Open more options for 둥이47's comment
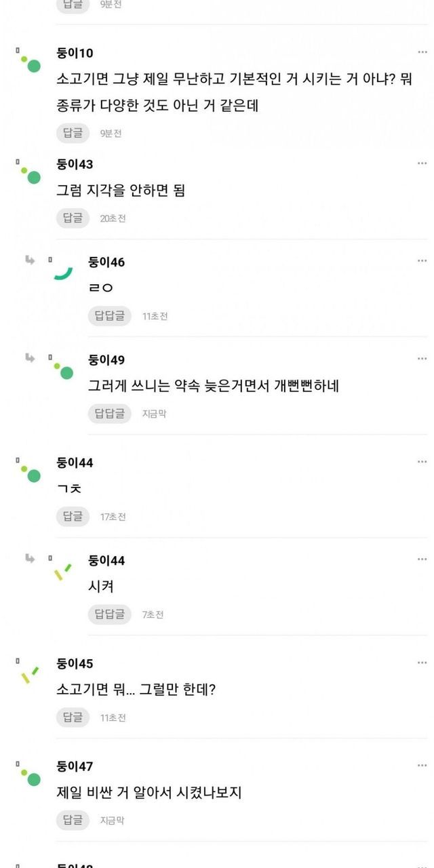Viewport: 434px width, 868px height. point(422,766)
